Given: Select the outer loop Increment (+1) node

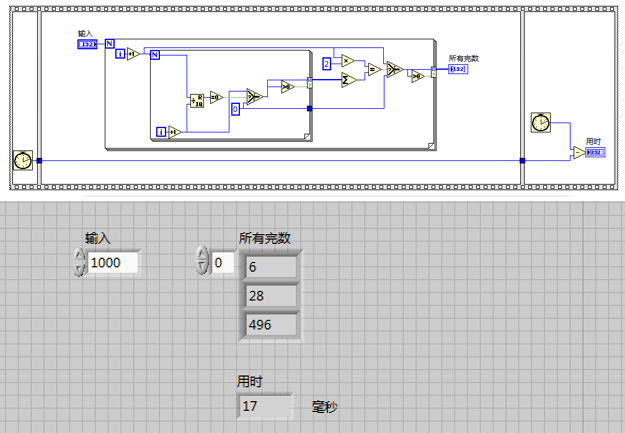Looking at the screenshot, I should click(x=133, y=54).
